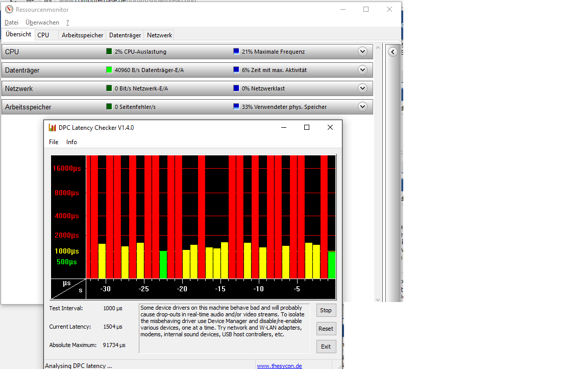Click the 500µs green label on graph axis
Image resolution: width=588 pixels, height=369 pixels.
(x=67, y=262)
